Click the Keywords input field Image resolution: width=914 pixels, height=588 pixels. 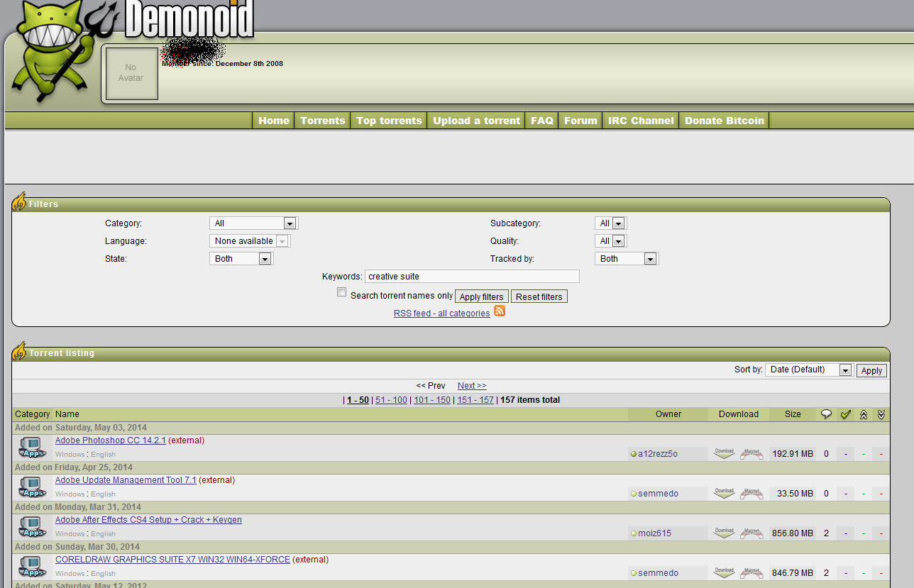tap(472, 277)
